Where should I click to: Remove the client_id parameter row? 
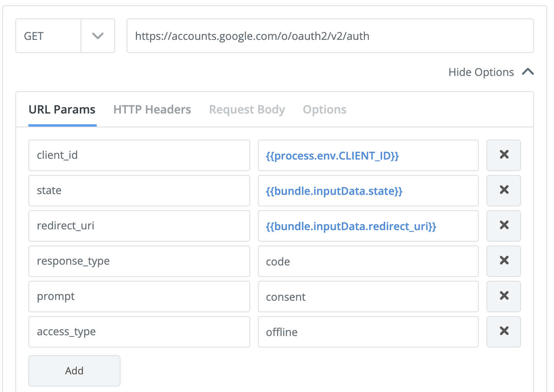(503, 155)
